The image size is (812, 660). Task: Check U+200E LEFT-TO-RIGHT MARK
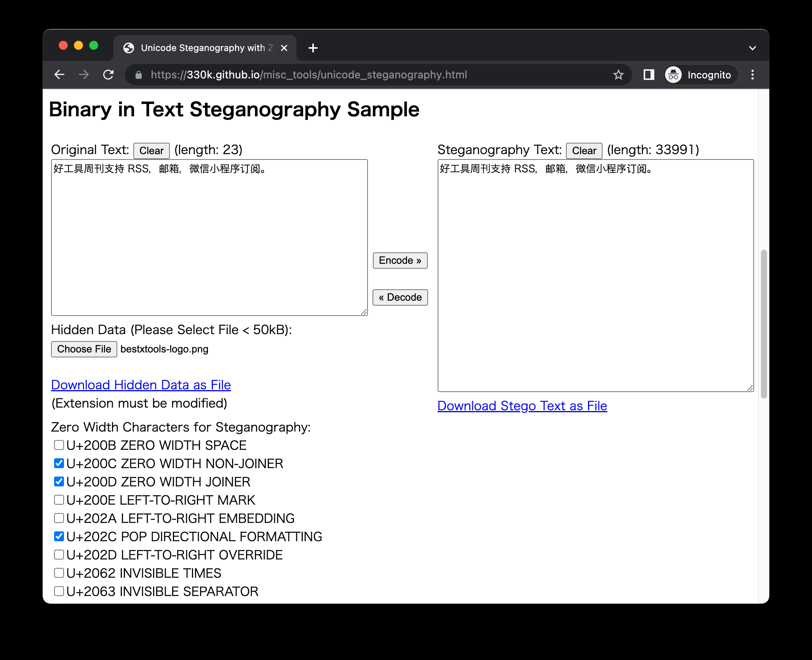click(59, 500)
